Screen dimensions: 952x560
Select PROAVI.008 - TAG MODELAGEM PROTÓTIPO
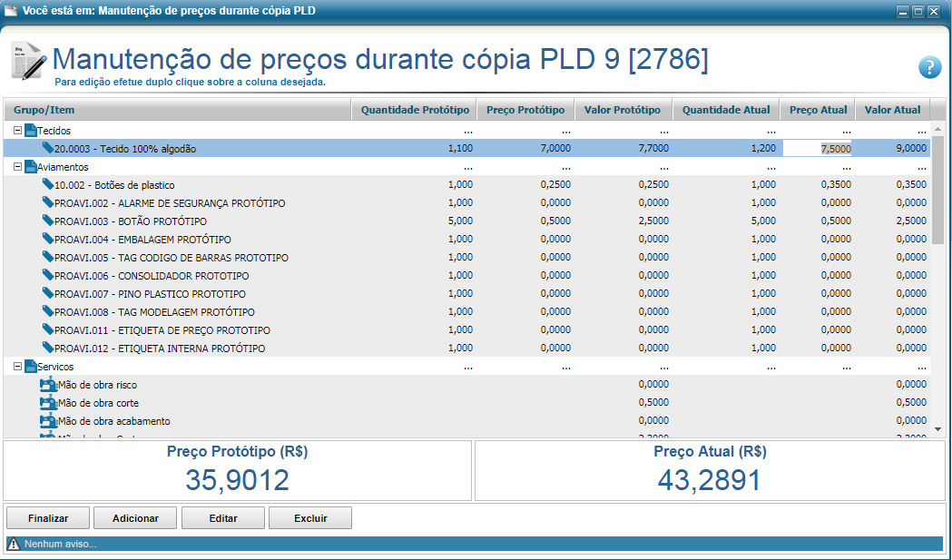(466, 312)
